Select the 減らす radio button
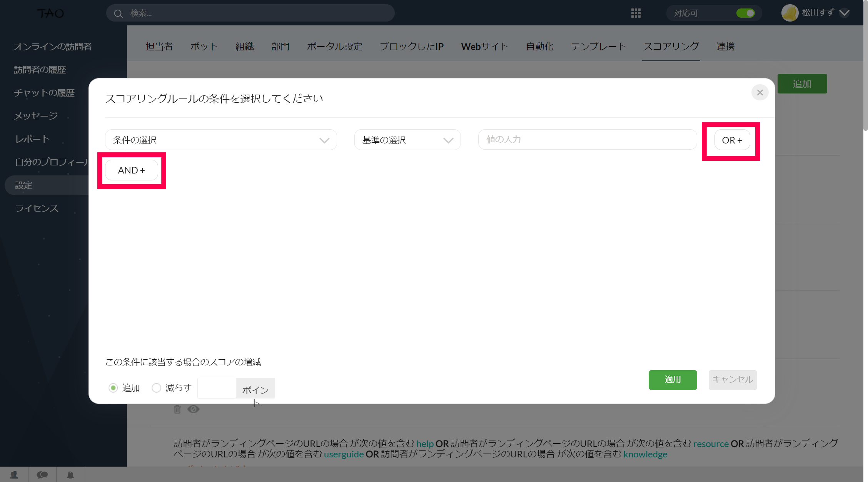The height and width of the screenshot is (482, 868). [156, 388]
